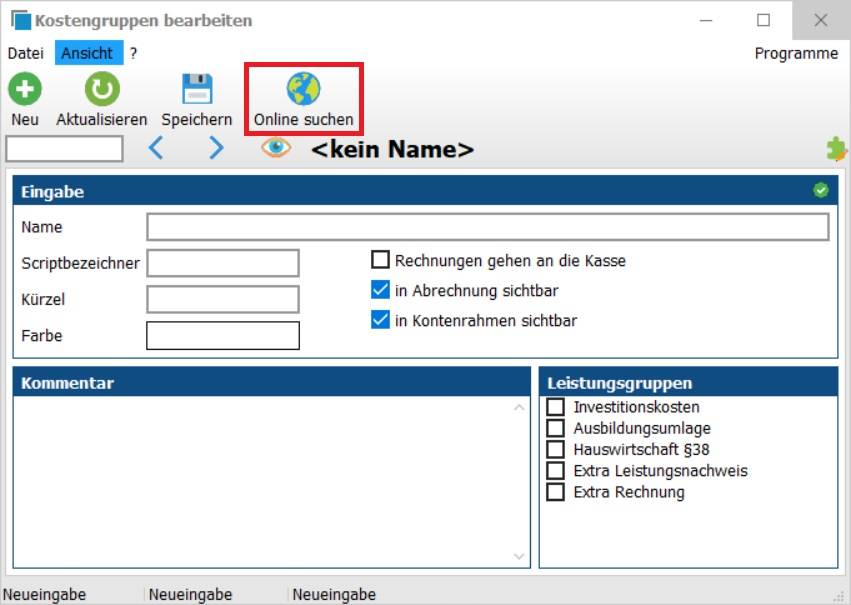This screenshot has width=851, height=605.
Task: Uncheck in Kontenrahmen sichtbar
Action: click(380, 321)
